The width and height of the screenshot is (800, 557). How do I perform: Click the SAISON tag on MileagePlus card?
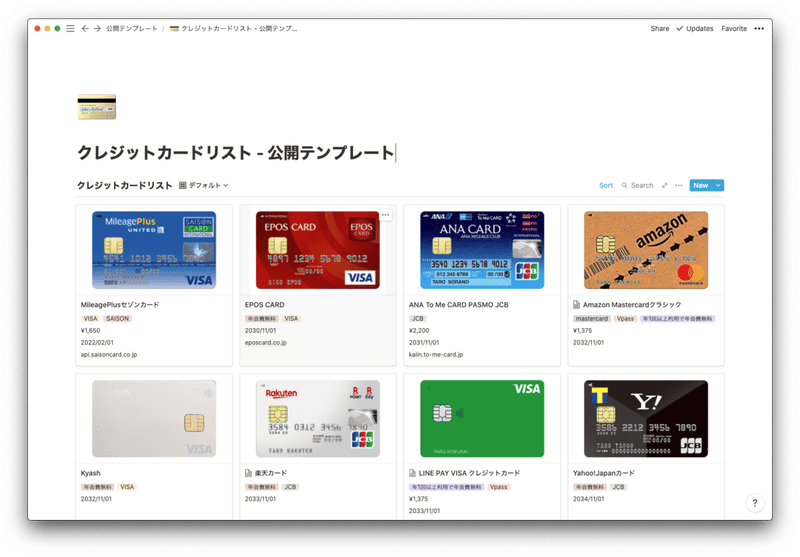(x=117, y=319)
